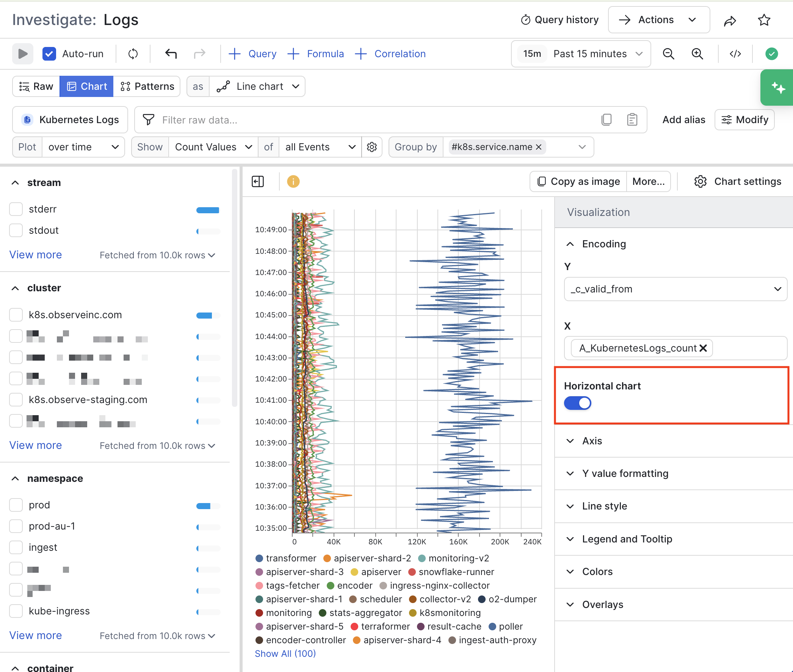Click the green status checkmark icon

tap(772, 54)
